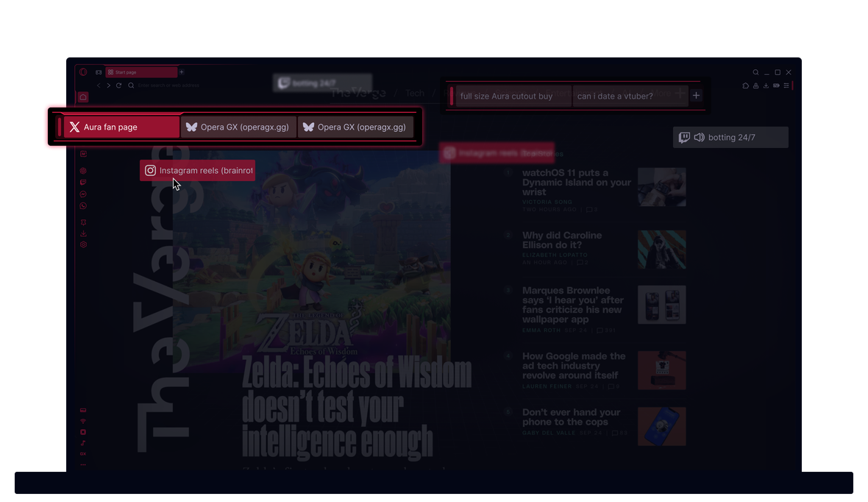The height and width of the screenshot is (502, 868).
Task: Click the '+' button beside the search boxes
Action: click(x=696, y=95)
